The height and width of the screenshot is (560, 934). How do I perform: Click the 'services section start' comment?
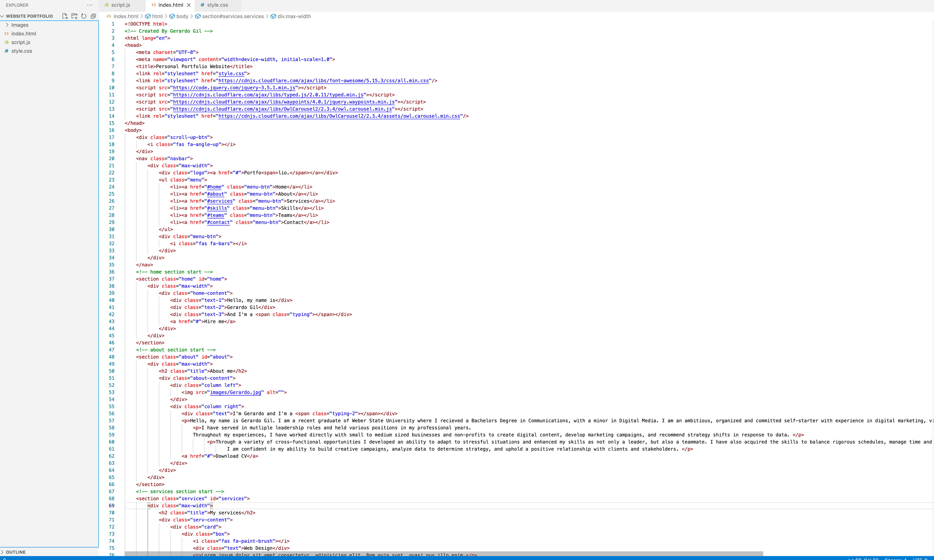coord(180,492)
